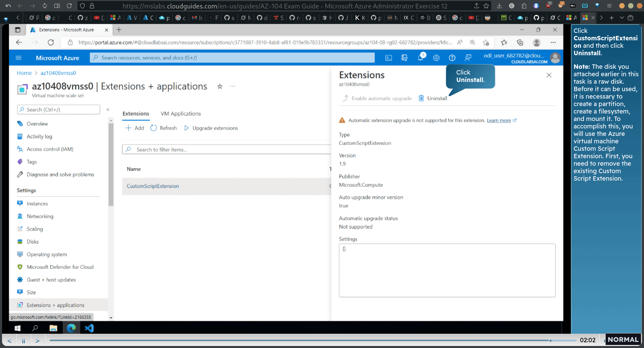The image size is (644, 348).
Task: Click the Settings JSON text box
Action: click(x=447, y=270)
